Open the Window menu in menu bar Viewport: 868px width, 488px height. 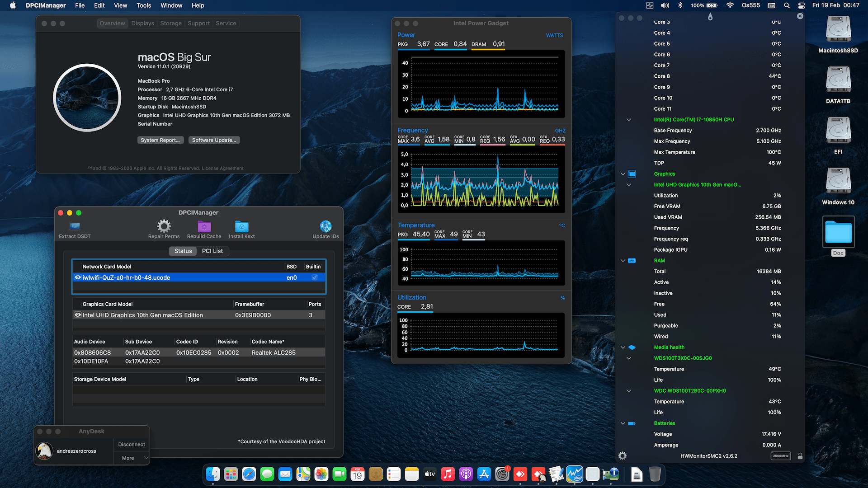171,5
